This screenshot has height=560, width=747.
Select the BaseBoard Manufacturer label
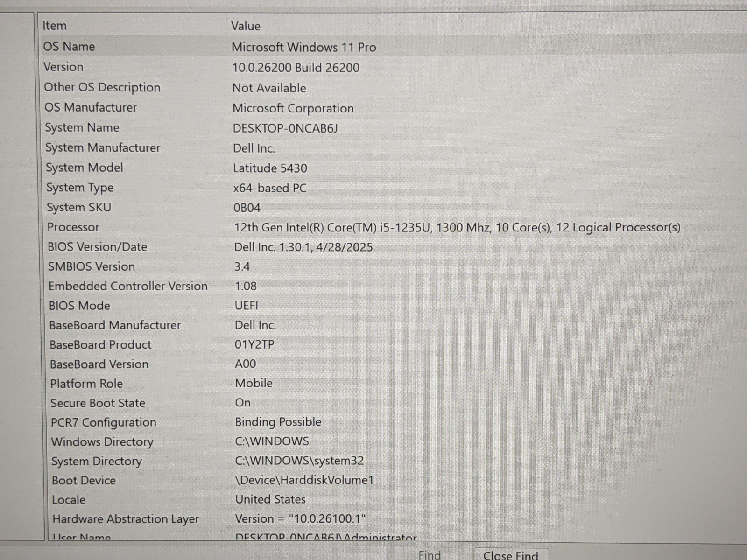pyautogui.click(x=115, y=325)
